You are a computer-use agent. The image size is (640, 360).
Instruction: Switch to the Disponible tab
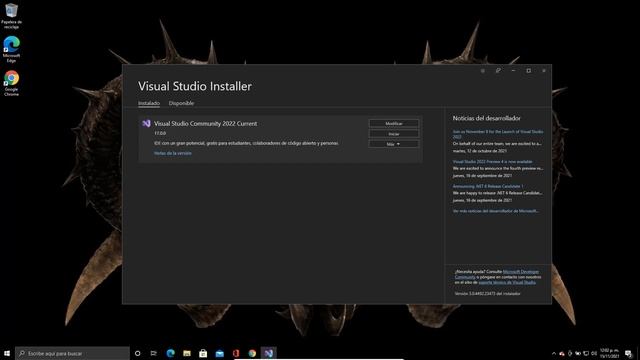click(x=181, y=103)
